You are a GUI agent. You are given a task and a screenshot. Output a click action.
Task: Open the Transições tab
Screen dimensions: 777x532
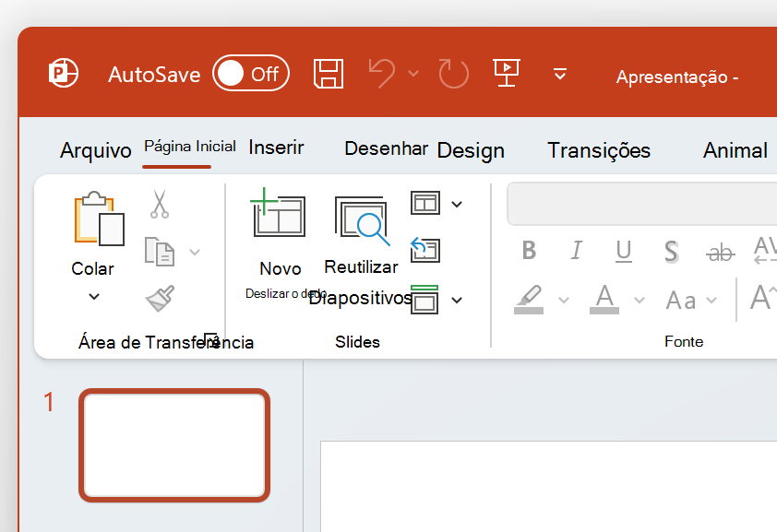599,150
